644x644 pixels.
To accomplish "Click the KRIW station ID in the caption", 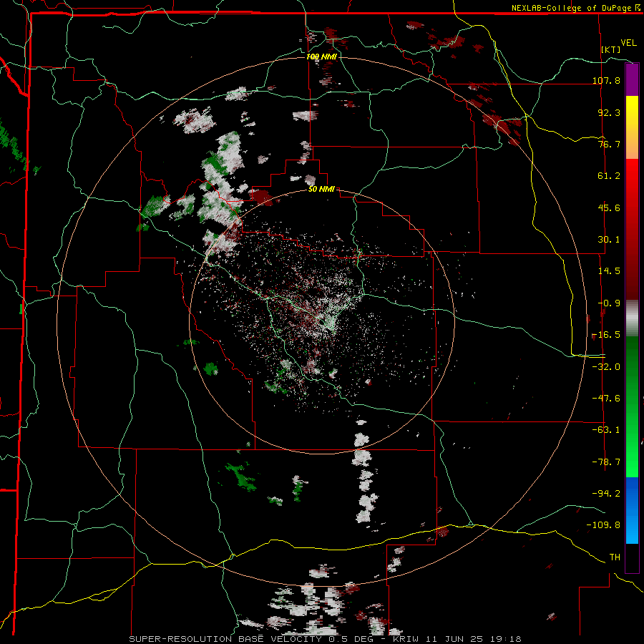I will click(406, 639).
